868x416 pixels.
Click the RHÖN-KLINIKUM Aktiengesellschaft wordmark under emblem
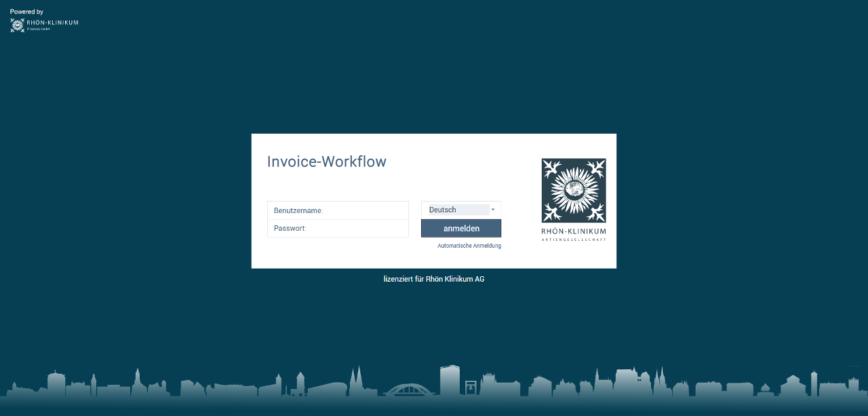574,235
